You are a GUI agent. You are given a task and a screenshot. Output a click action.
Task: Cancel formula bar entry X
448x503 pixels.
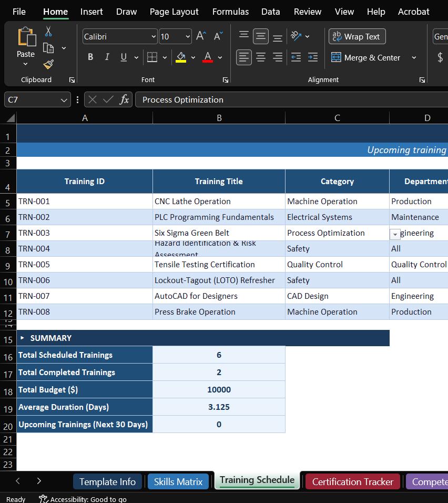pyautogui.click(x=93, y=100)
